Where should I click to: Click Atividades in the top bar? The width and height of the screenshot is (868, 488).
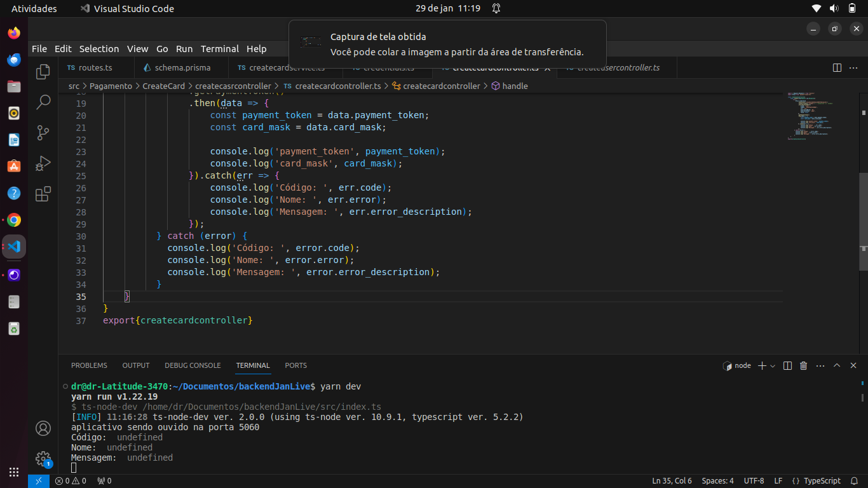(x=34, y=8)
